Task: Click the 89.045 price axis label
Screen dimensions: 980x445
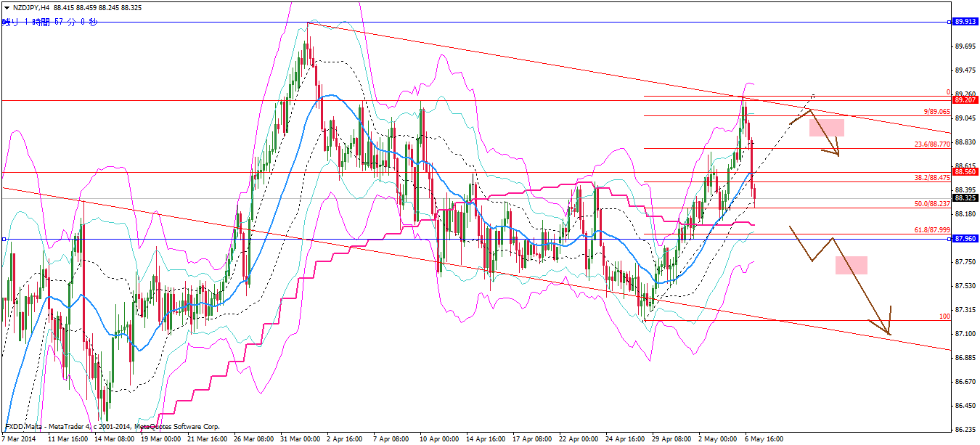Action: tap(965, 118)
